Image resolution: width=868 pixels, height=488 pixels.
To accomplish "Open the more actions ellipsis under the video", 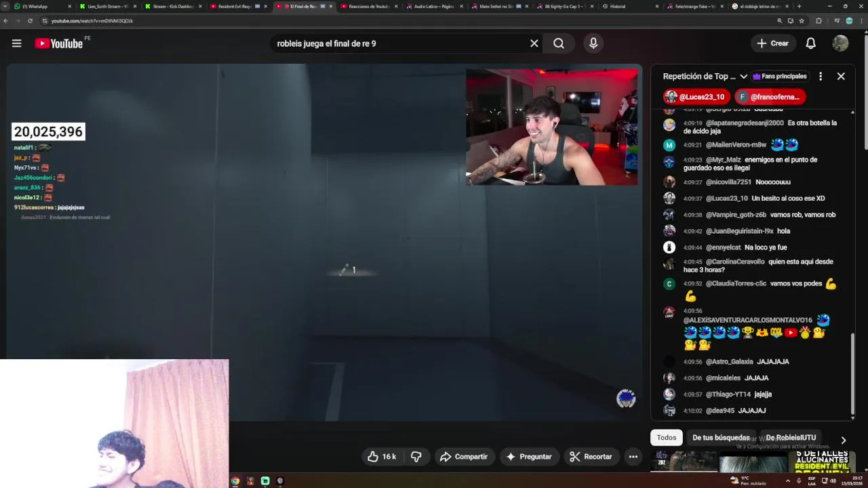I will point(633,457).
